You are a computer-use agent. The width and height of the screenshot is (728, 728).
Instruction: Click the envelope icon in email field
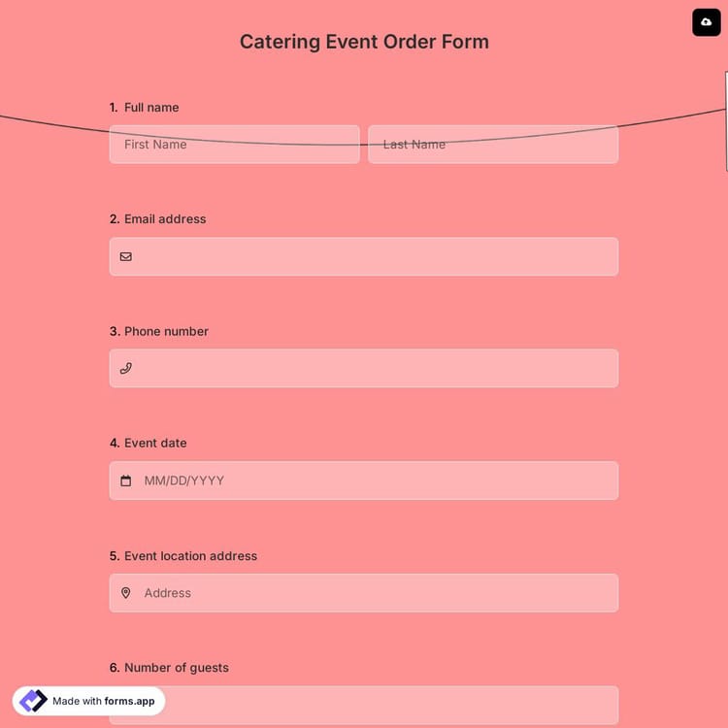126,257
